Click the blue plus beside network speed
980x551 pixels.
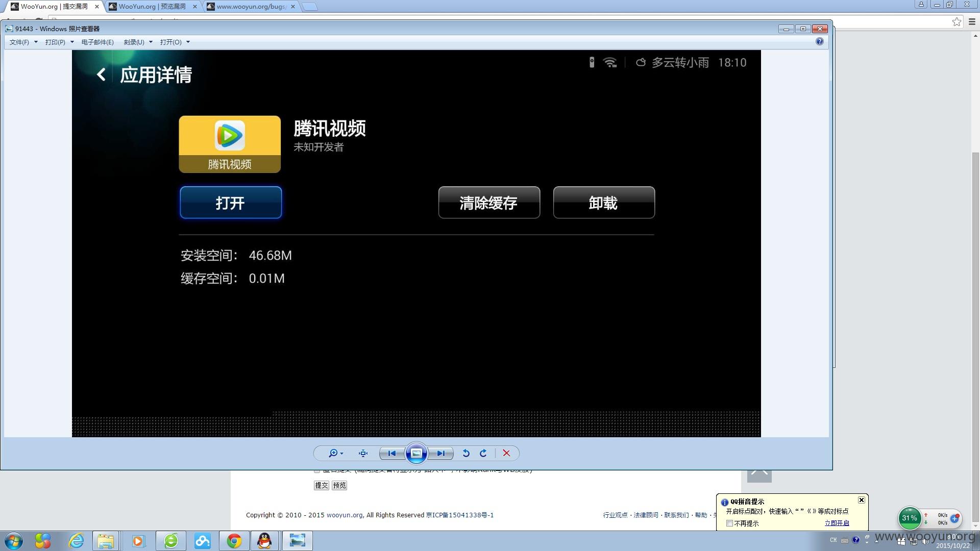pyautogui.click(x=954, y=519)
